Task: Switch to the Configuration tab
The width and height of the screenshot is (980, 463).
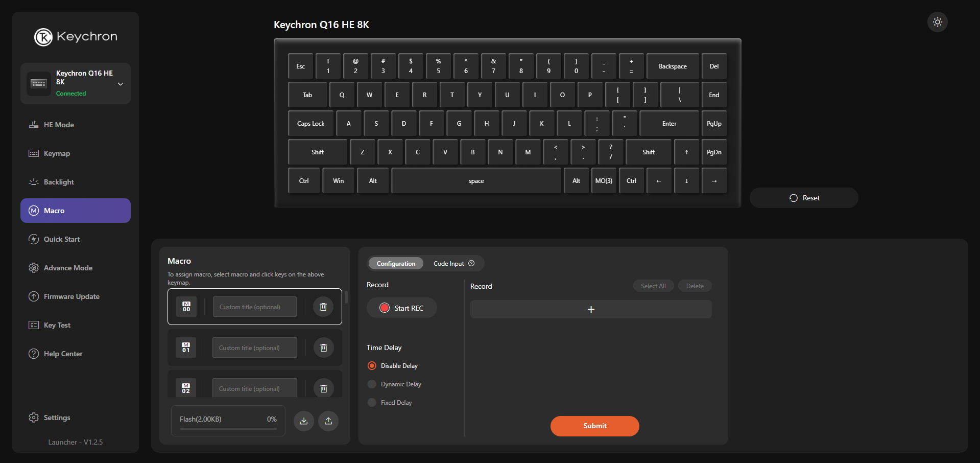Action: tap(396, 264)
